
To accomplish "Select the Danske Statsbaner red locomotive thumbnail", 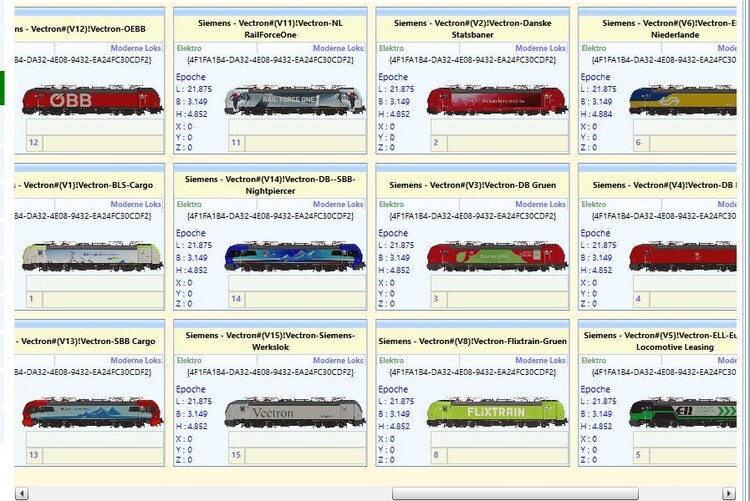I will pyautogui.click(x=496, y=100).
